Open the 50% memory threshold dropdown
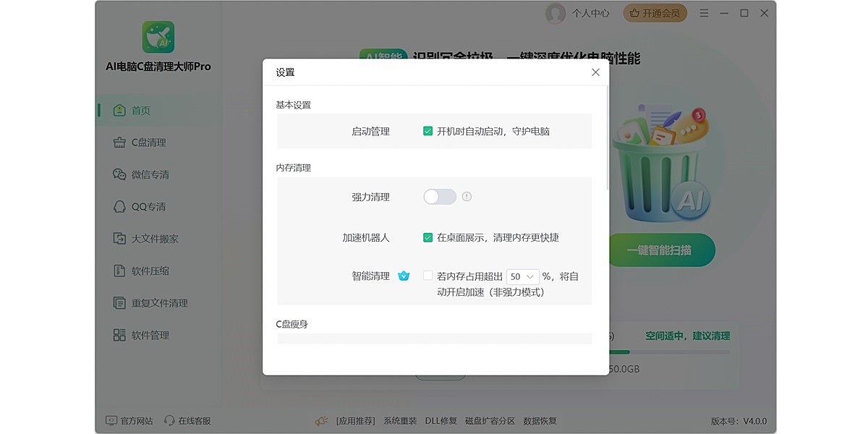Image resolution: width=868 pixels, height=434 pixels. 522,276
